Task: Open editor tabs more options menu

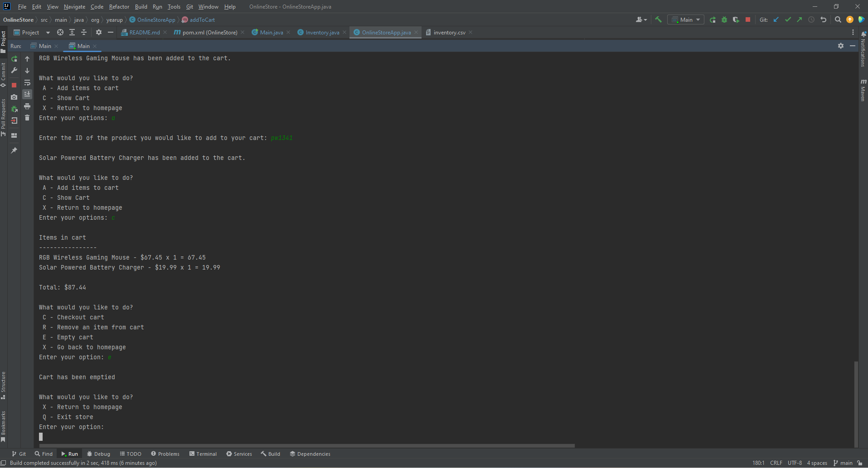Action: pos(853,33)
